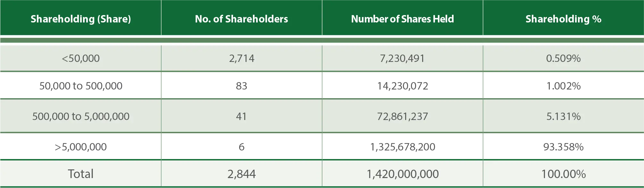The image size is (644, 188).
Task: Select the cell showing 41 shareholders
Action: point(241,116)
